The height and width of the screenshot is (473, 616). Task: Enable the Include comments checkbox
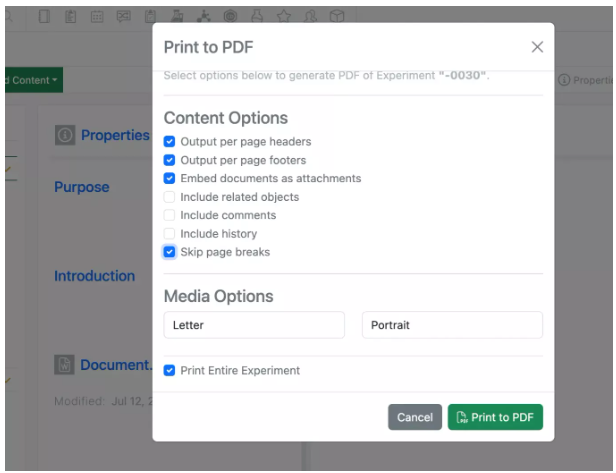click(x=170, y=215)
